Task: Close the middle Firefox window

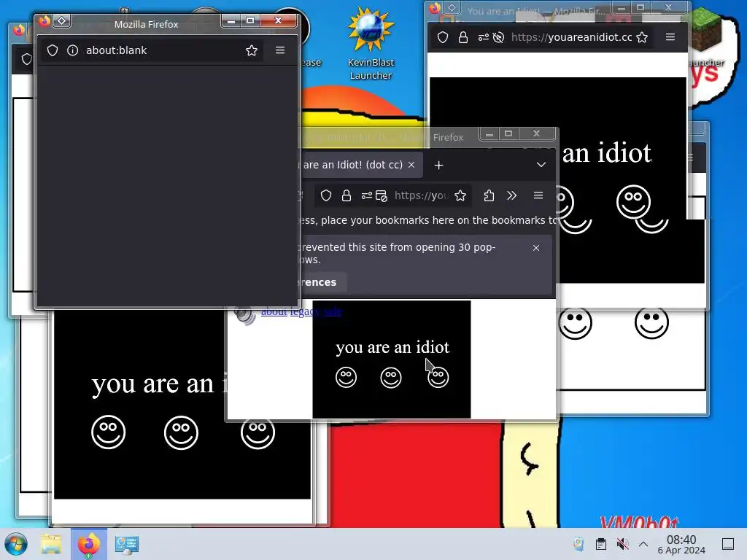Action: pos(536,134)
